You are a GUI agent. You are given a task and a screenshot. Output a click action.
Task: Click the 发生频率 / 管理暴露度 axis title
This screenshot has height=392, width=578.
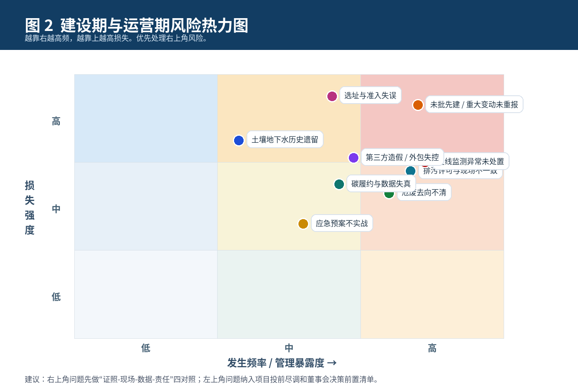tap(282, 363)
